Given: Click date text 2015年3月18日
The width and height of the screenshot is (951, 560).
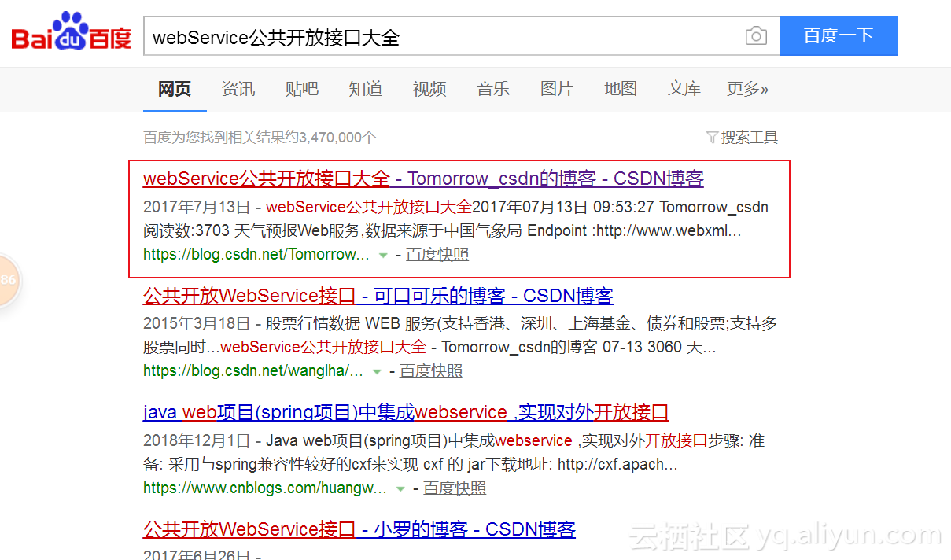Looking at the screenshot, I should tap(197, 323).
